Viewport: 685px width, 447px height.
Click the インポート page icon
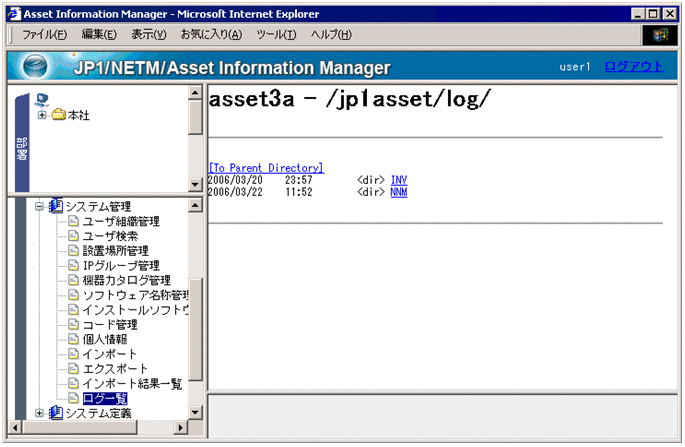click(x=74, y=354)
